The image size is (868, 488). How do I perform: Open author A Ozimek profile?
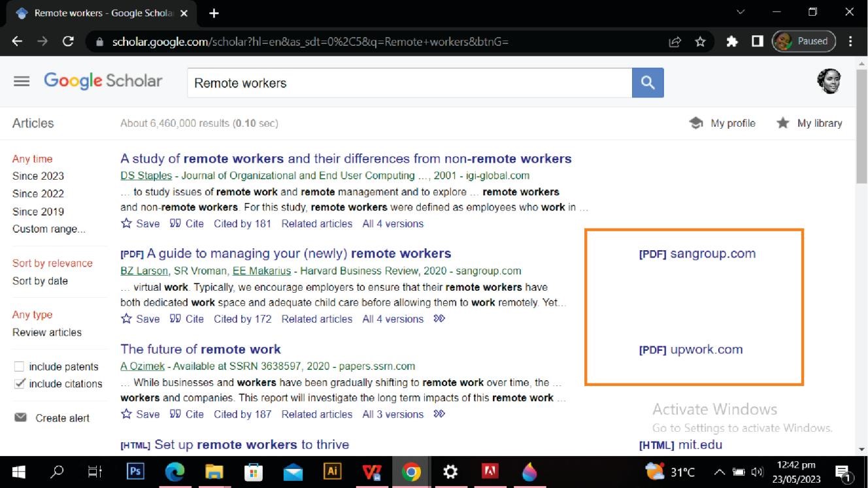coord(142,366)
